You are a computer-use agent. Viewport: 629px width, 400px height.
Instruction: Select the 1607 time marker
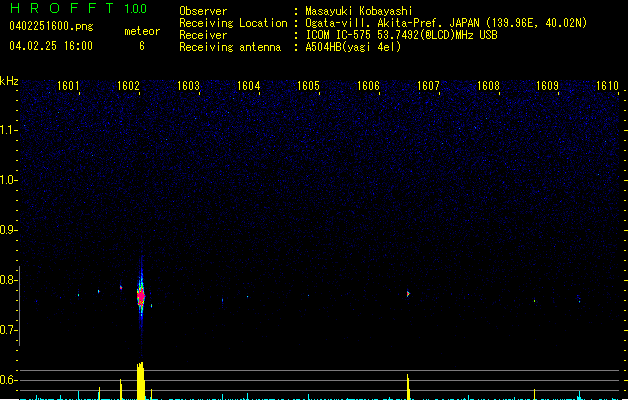[428, 87]
